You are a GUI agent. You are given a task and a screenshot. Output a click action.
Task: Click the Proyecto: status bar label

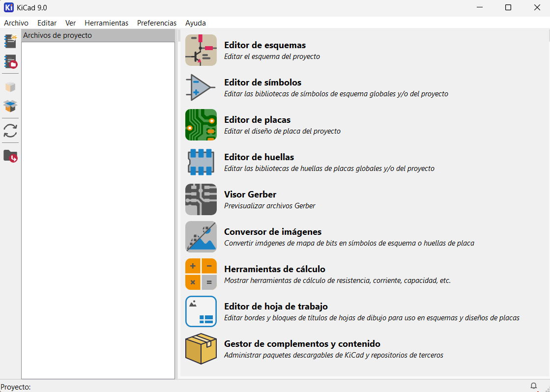(x=16, y=387)
